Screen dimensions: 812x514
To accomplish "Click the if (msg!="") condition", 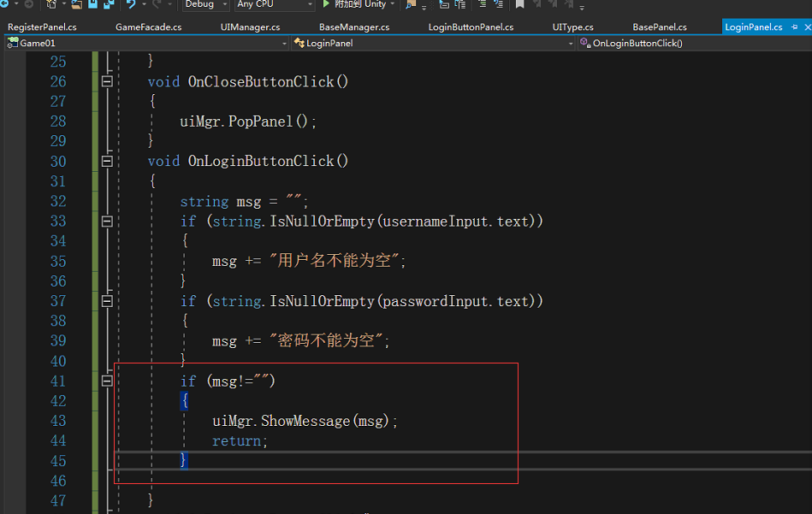I will 228,381.
